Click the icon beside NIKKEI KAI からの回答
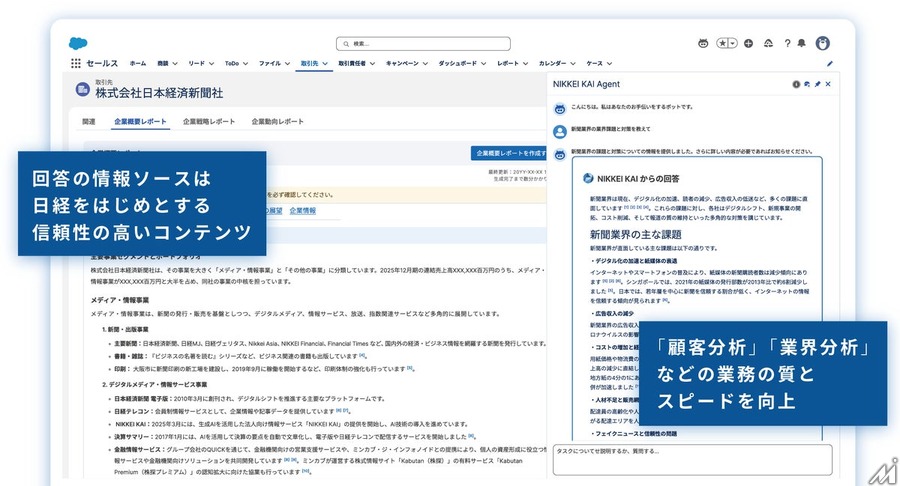Image resolution: width=900 pixels, height=486 pixels. click(588, 178)
